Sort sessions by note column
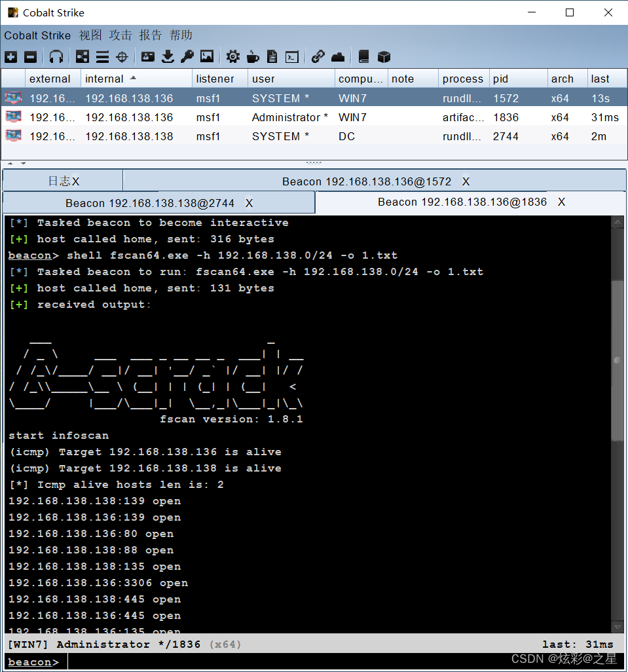Screen dimensions: 628x672 pyautogui.click(x=413, y=79)
